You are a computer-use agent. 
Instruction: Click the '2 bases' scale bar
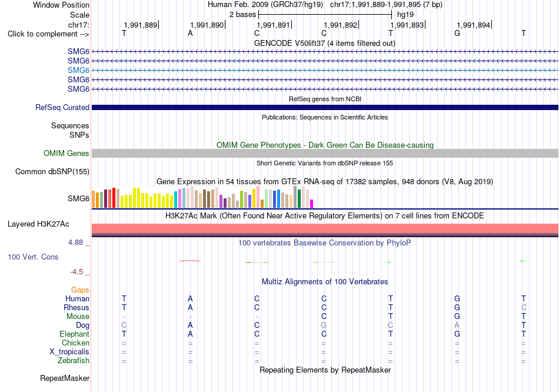[325, 15]
